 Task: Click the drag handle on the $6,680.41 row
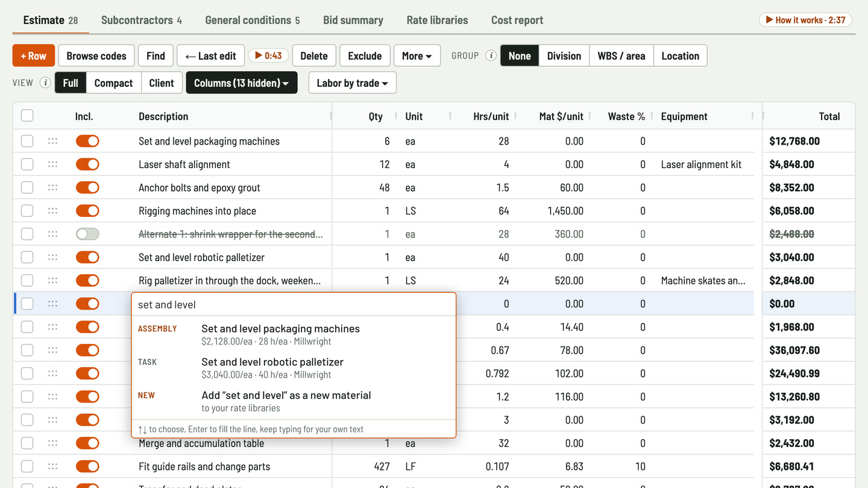(52, 466)
